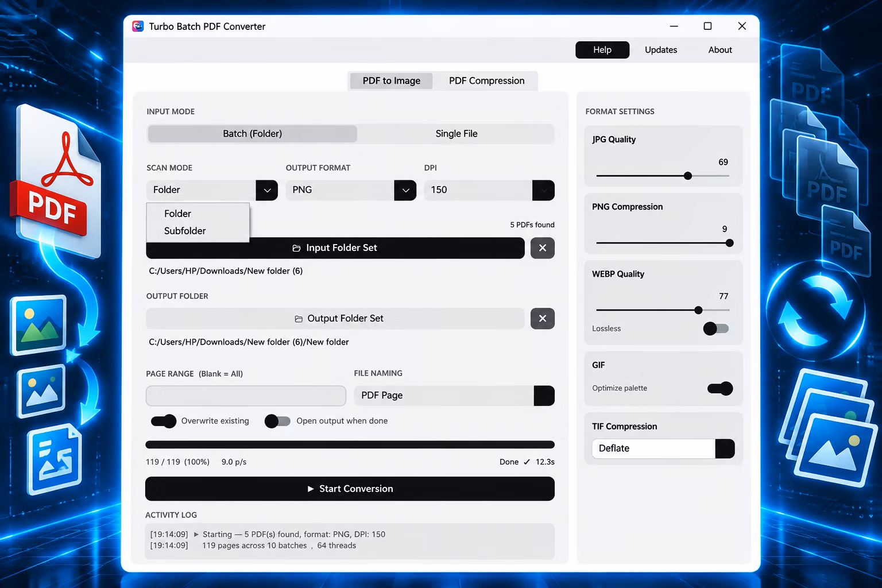Open About menu item
This screenshot has height=588, width=882.
tap(720, 50)
